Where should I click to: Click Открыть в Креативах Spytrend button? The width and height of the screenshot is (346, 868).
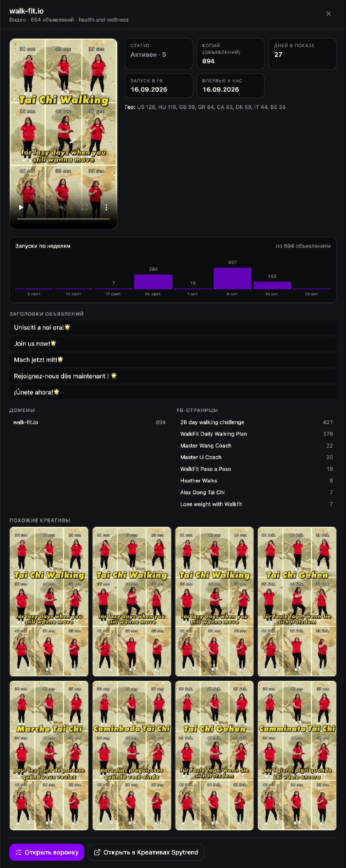(x=146, y=852)
